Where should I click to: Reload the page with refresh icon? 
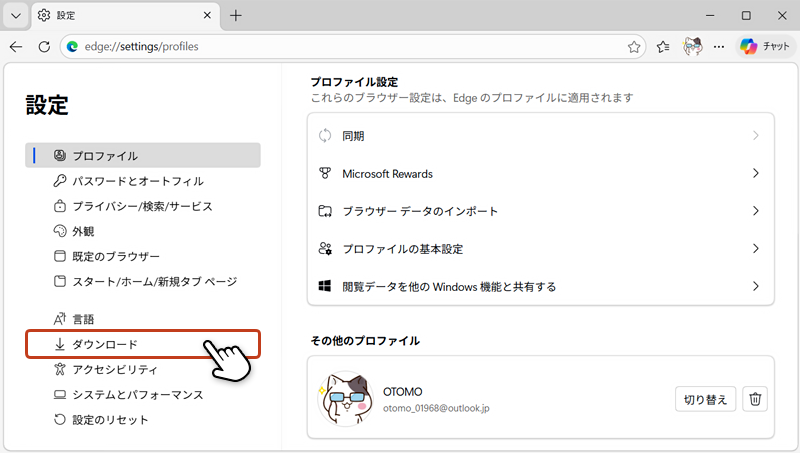(x=44, y=47)
